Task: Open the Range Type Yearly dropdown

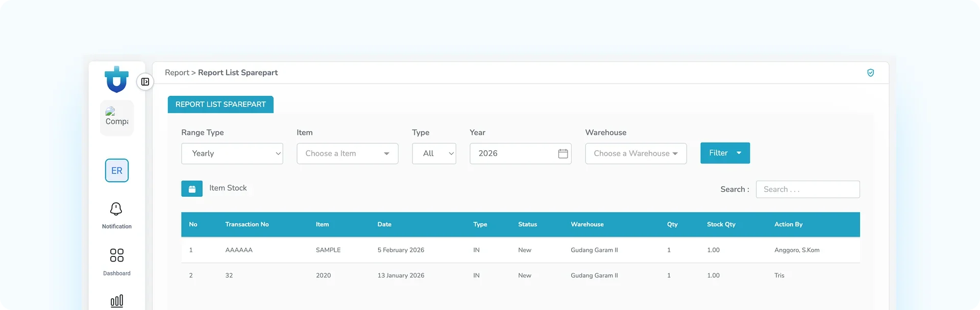Action: click(x=232, y=153)
